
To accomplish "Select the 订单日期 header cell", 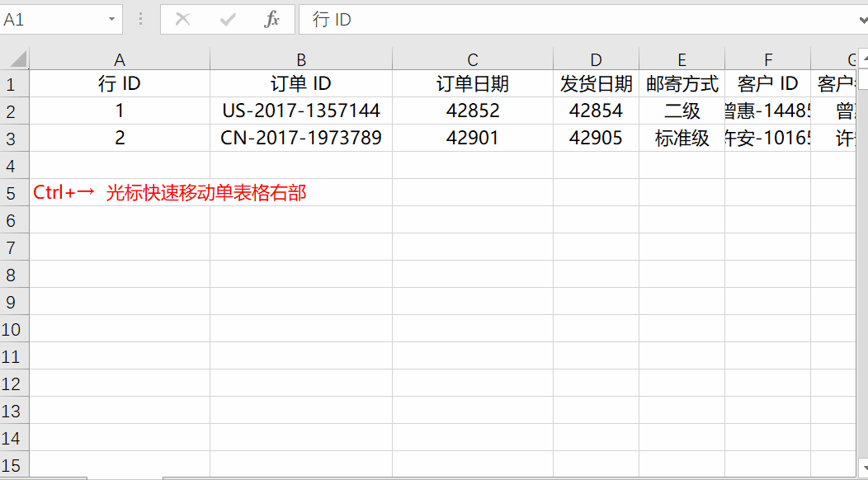I will pos(473,83).
